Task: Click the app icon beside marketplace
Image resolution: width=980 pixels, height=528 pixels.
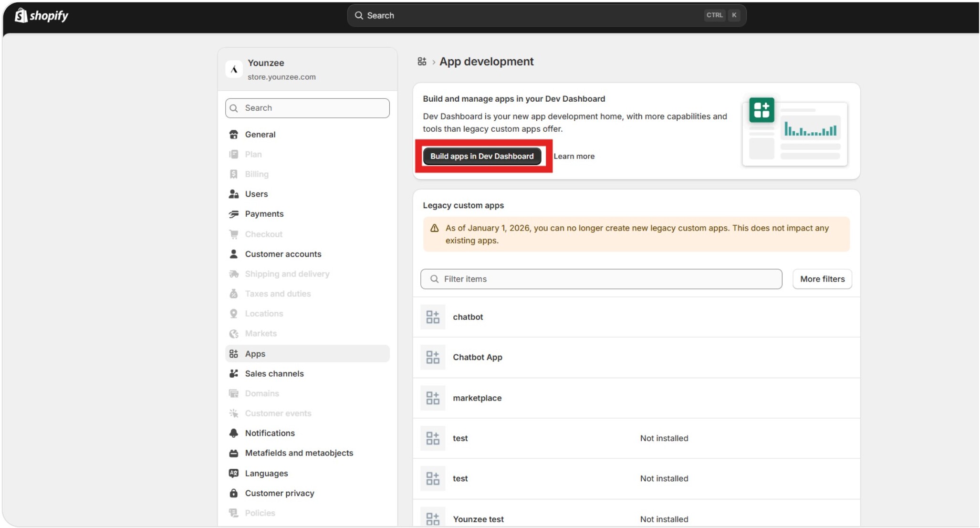Action: pyautogui.click(x=433, y=398)
